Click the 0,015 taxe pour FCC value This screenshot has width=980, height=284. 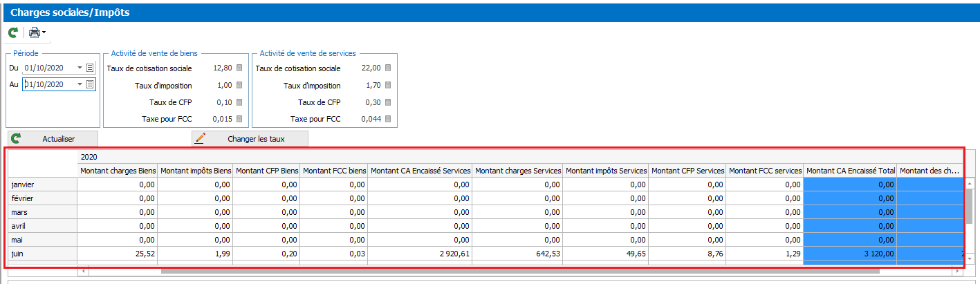coord(222,119)
